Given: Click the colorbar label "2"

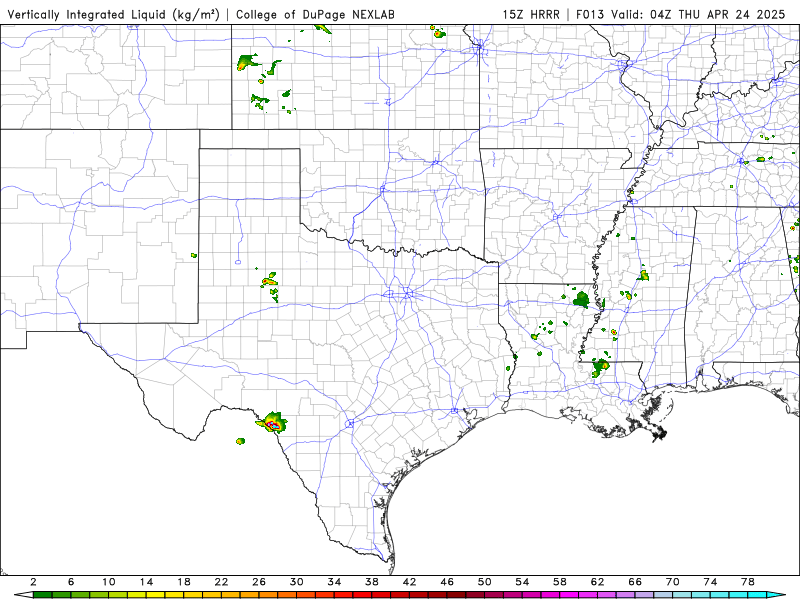Looking at the screenshot, I should tap(34, 582).
